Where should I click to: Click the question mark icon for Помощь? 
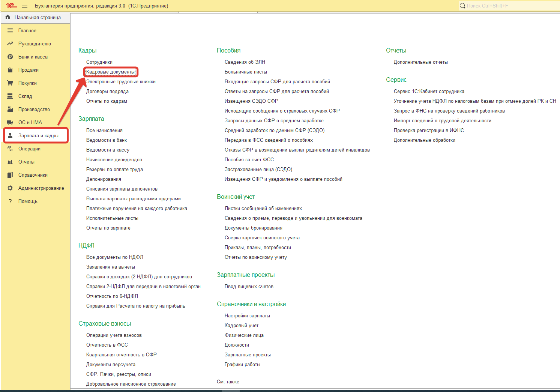click(x=10, y=201)
